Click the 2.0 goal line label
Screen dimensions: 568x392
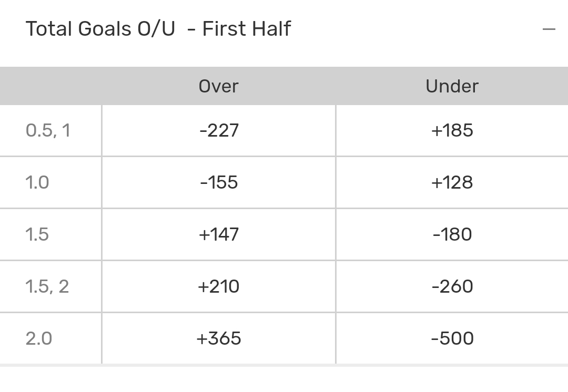tap(39, 338)
